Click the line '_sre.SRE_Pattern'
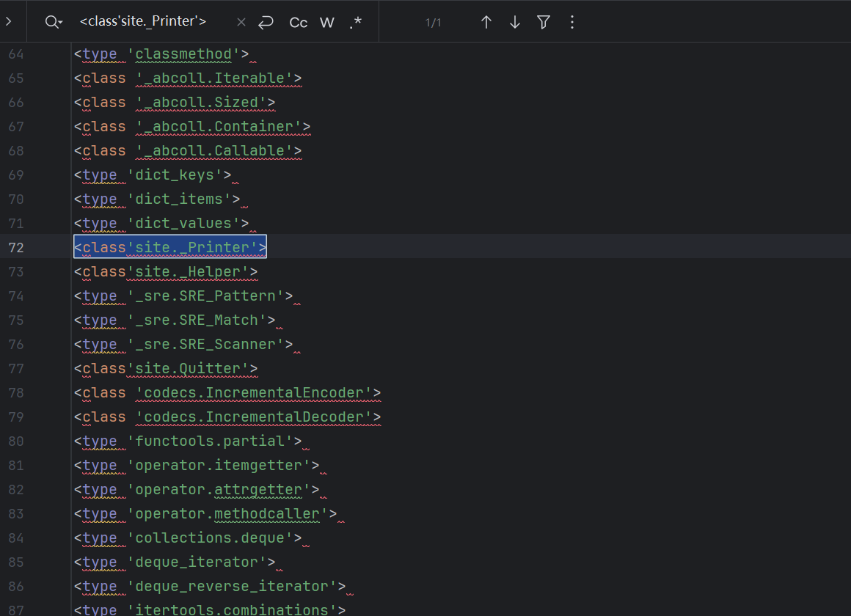 [183, 296]
